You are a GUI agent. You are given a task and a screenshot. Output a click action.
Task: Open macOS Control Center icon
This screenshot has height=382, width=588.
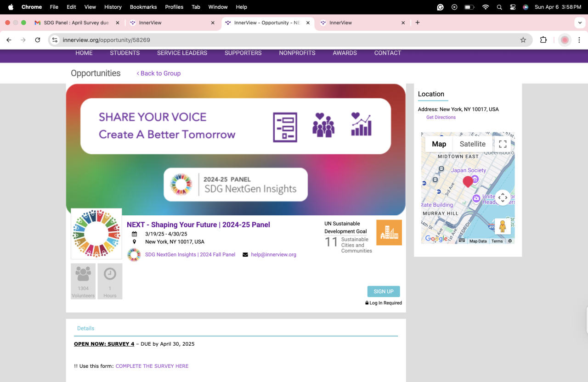click(513, 7)
